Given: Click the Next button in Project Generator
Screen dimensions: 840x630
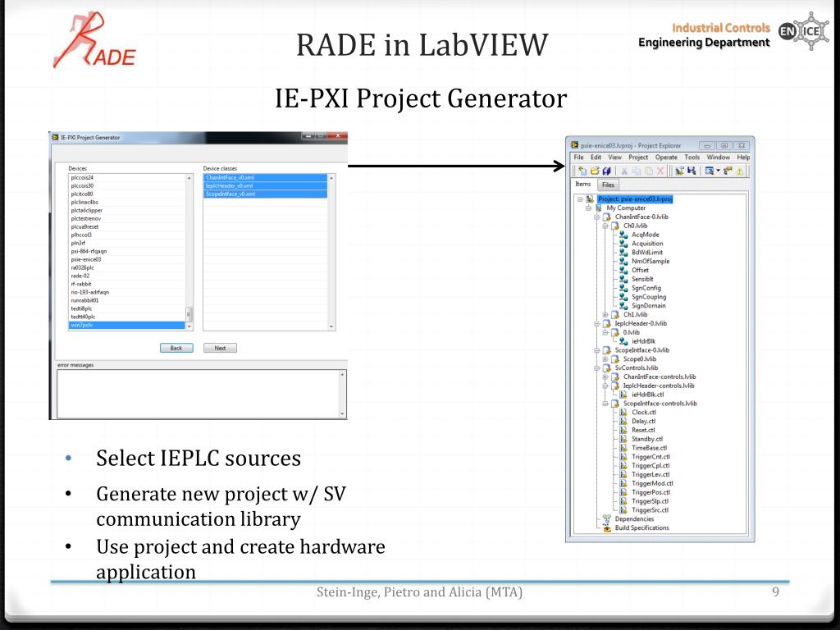Looking at the screenshot, I should coord(220,348).
